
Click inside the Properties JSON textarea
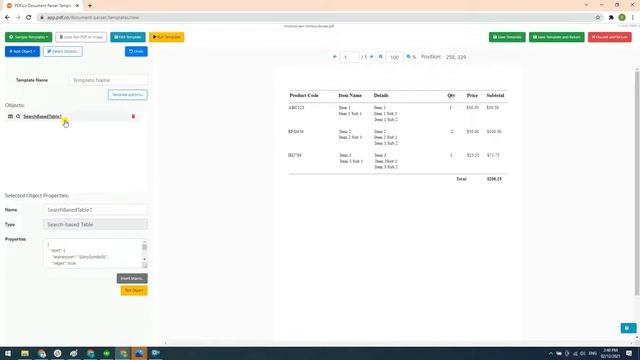(x=92, y=253)
